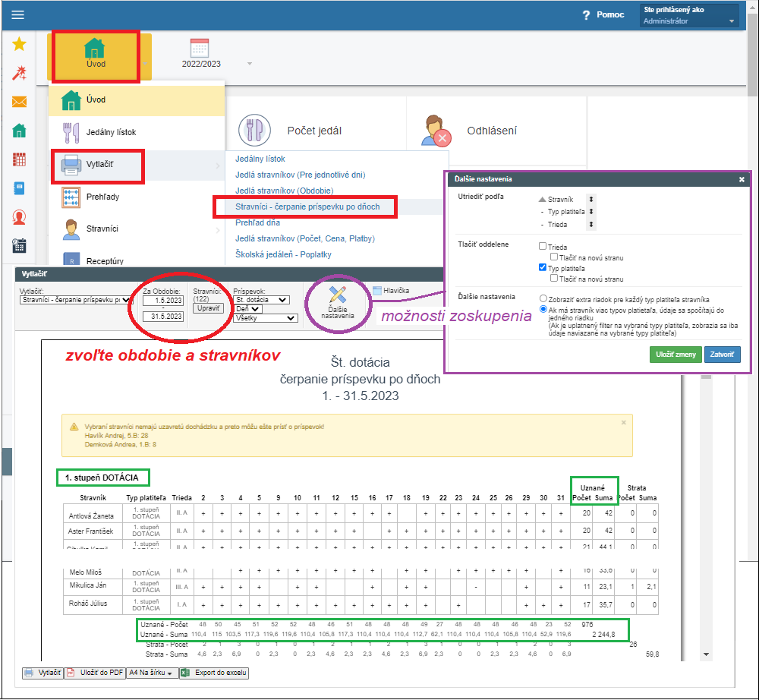Open Jedlá stravníkov (Počet, Cena, Platby) link
This screenshot has height=700, width=759.
[305, 238]
